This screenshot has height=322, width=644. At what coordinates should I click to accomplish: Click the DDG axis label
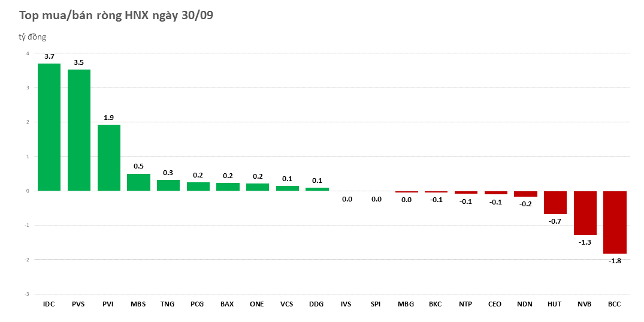click(316, 304)
